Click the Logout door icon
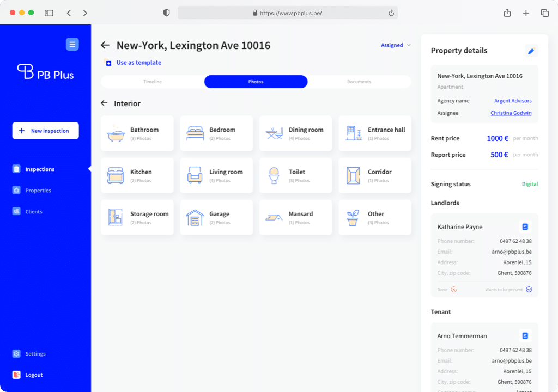This screenshot has height=392, width=558. click(16, 375)
